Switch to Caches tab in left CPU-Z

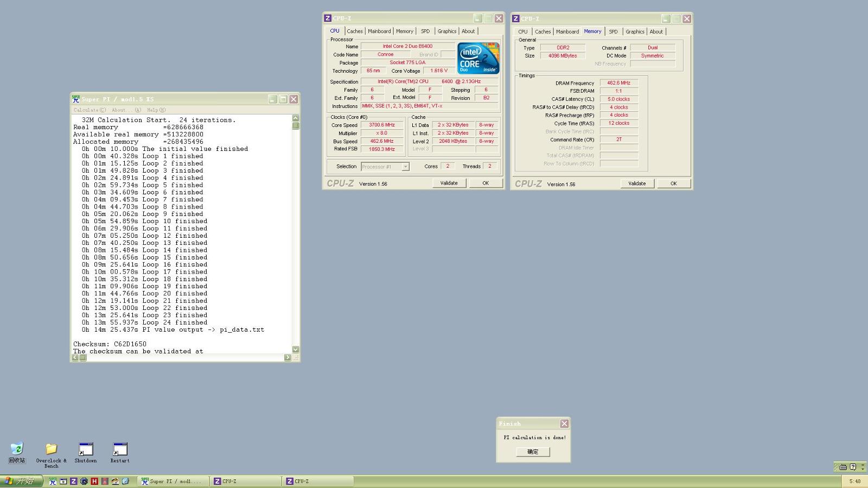coord(355,31)
